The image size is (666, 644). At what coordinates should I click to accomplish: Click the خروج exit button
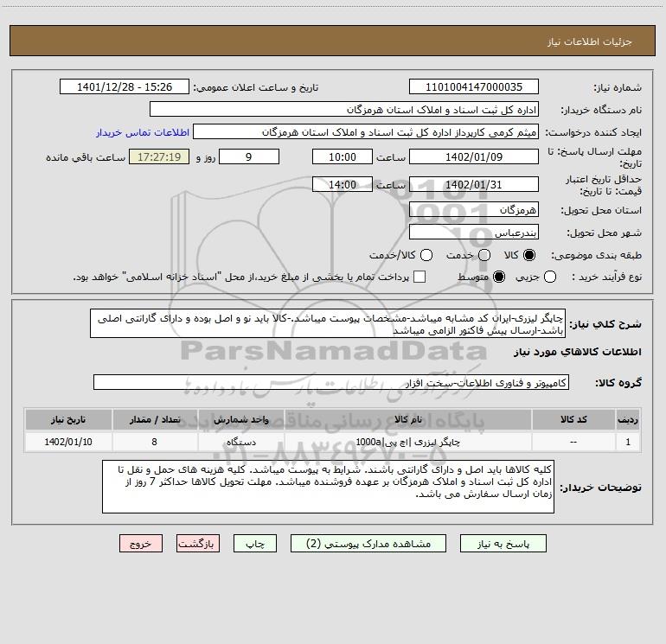click(x=141, y=544)
